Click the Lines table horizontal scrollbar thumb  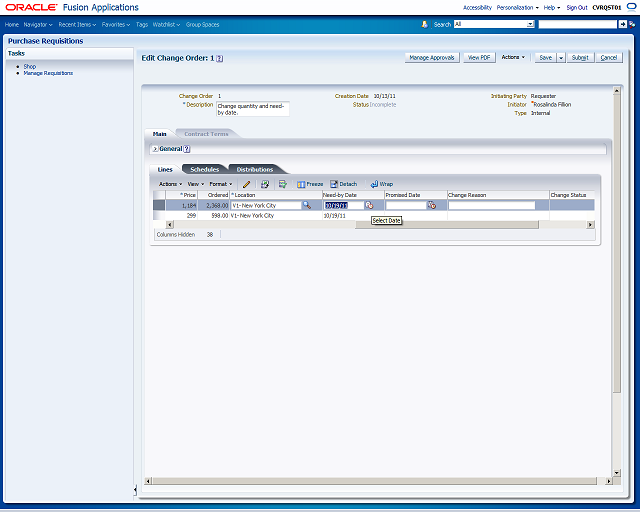(x=447, y=225)
